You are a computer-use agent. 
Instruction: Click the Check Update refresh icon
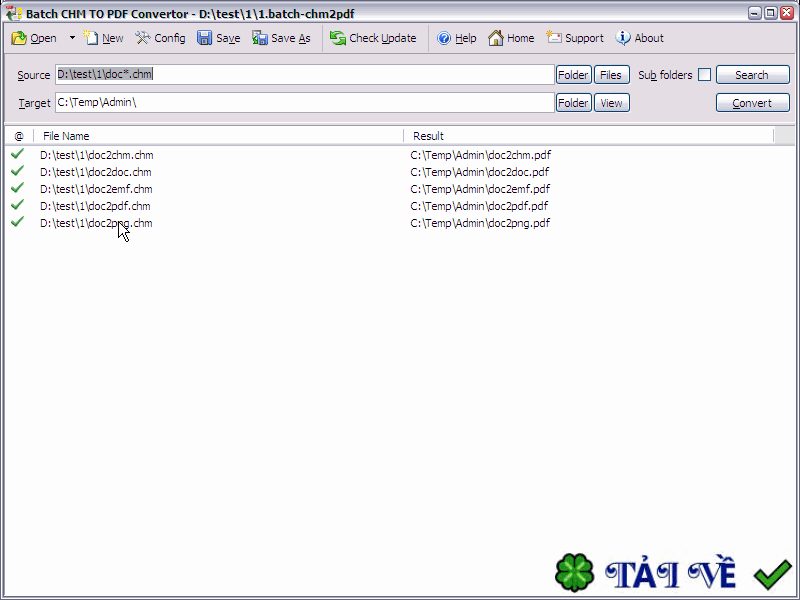(337, 38)
